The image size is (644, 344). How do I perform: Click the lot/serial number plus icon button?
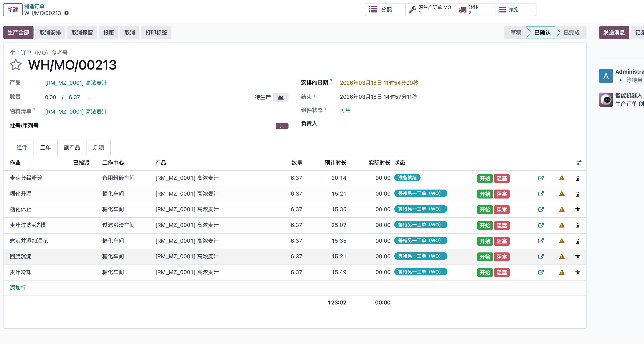coord(282,126)
